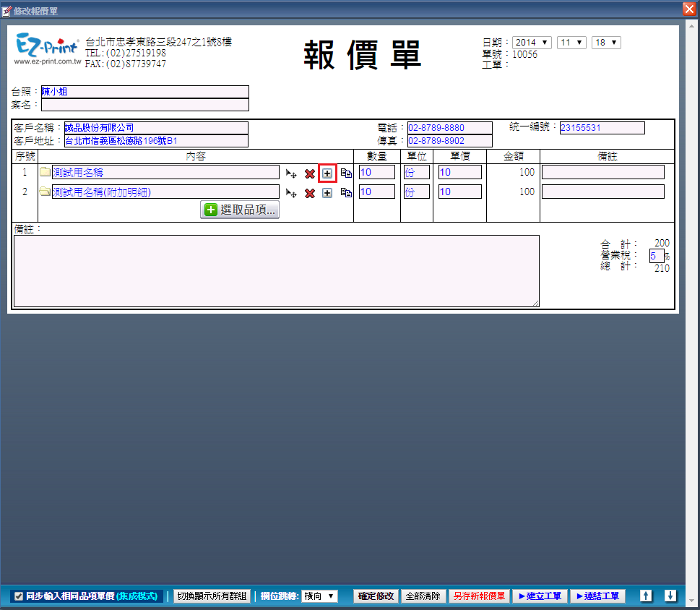This screenshot has width=700, height=610.
Task: Delete row 2 using the red X icon
Action: coord(309,193)
